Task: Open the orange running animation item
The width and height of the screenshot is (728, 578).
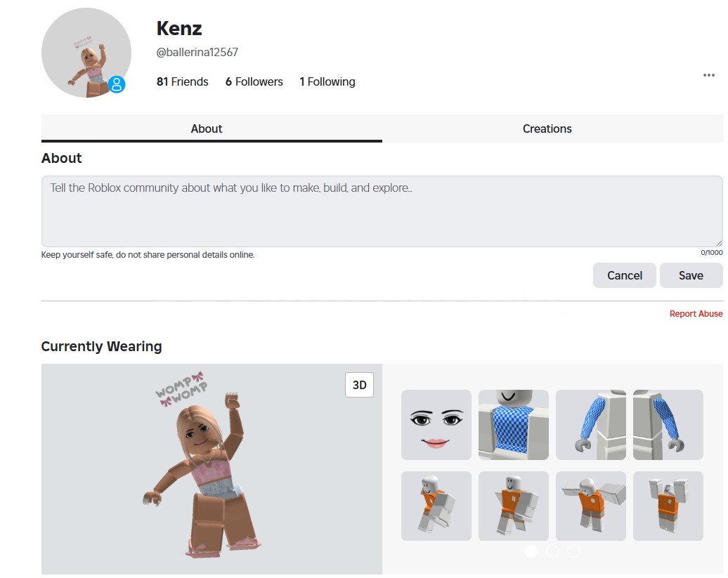Action: [x=436, y=506]
